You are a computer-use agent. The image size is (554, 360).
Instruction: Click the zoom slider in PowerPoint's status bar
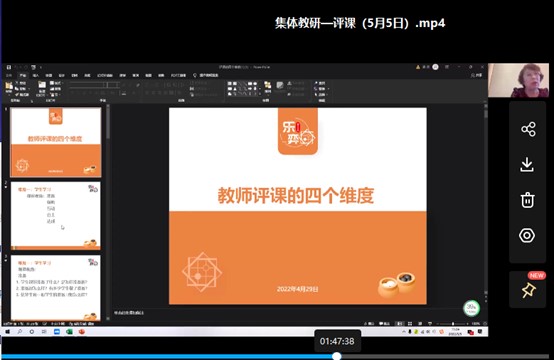pos(453,324)
